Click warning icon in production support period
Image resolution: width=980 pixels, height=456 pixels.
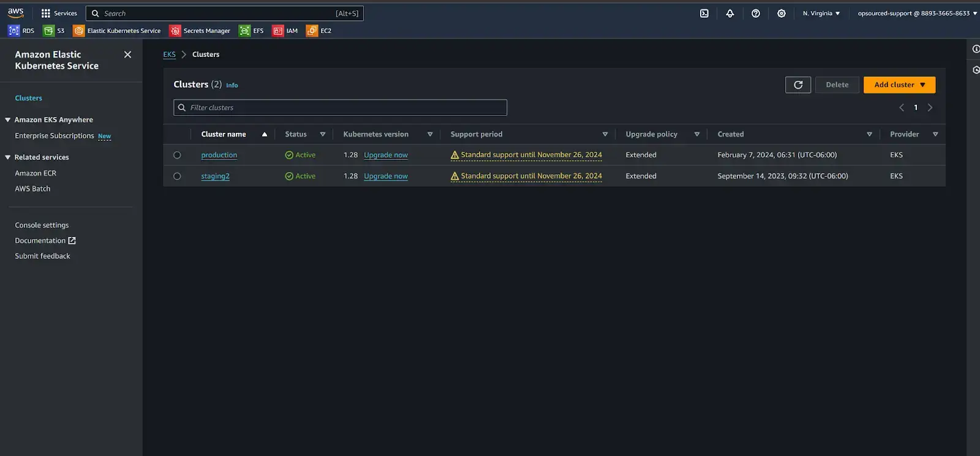[x=454, y=155]
